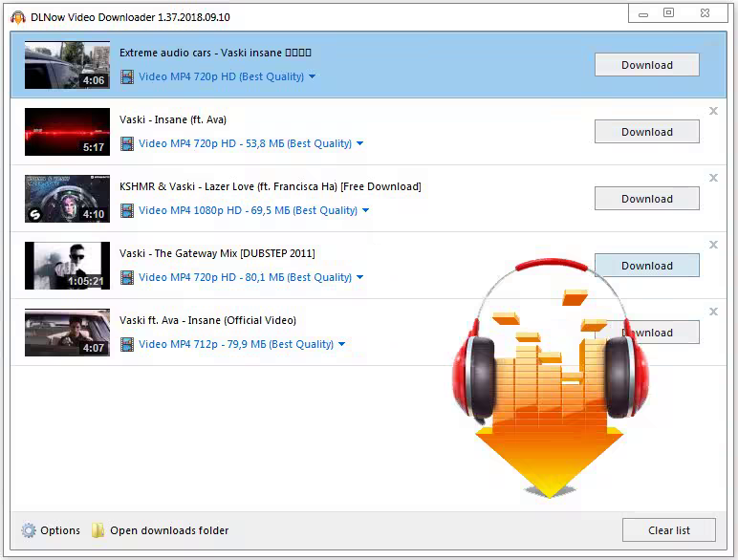The image size is (738, 560).
Task: Open the 712p 79,9 МБ format dropdown
Action: (342, 344)
